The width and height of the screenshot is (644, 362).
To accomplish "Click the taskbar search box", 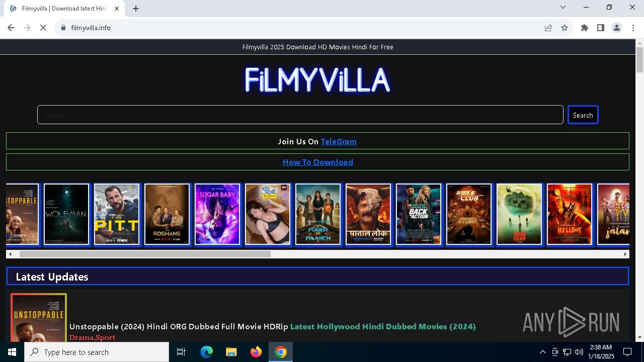I will point(97,352).
